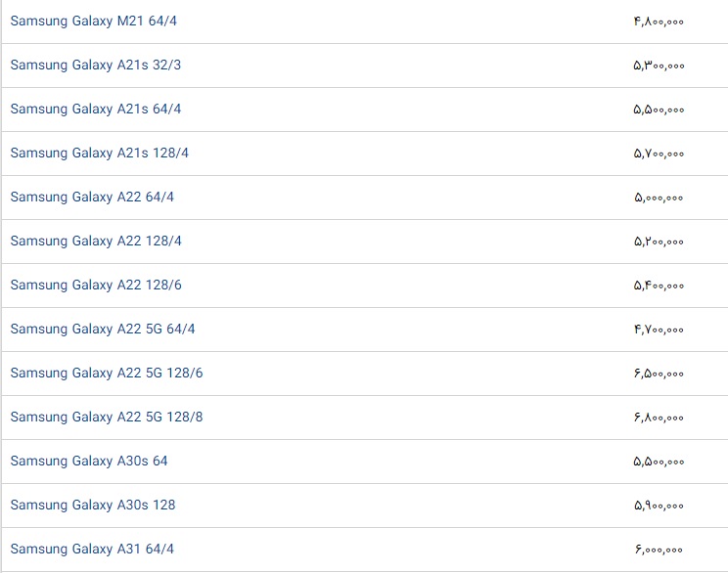This screenshot has width=728, height=573.
Task: Click the price of Galaxy A31 64/4
Action: click(659, 550)
